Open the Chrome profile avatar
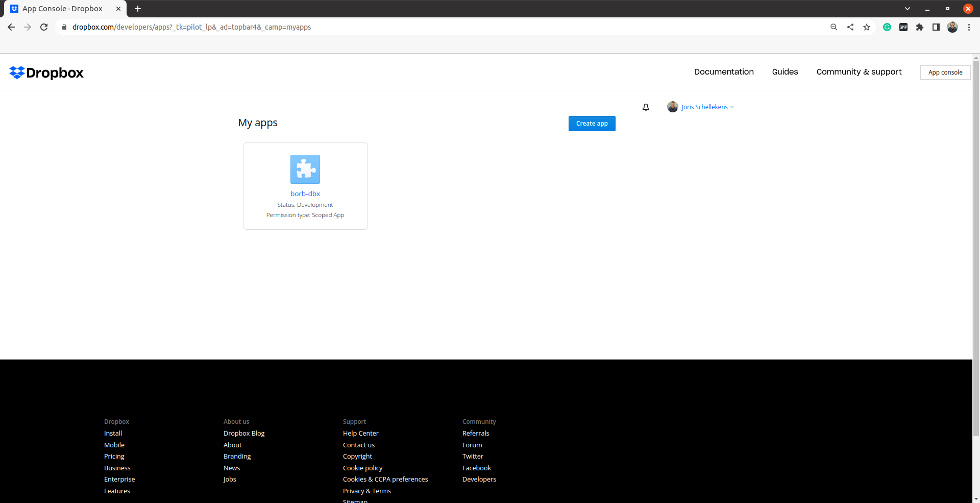Image resolution: width=980 pixels, height=503 pixels. 952,27
